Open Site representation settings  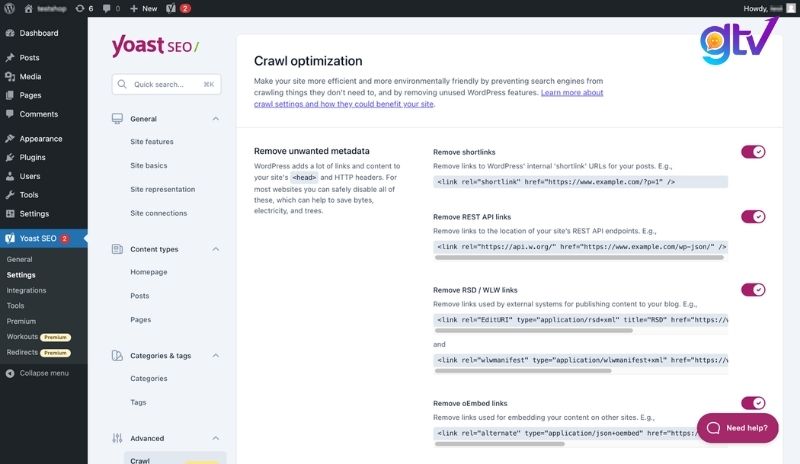point(163,189)
